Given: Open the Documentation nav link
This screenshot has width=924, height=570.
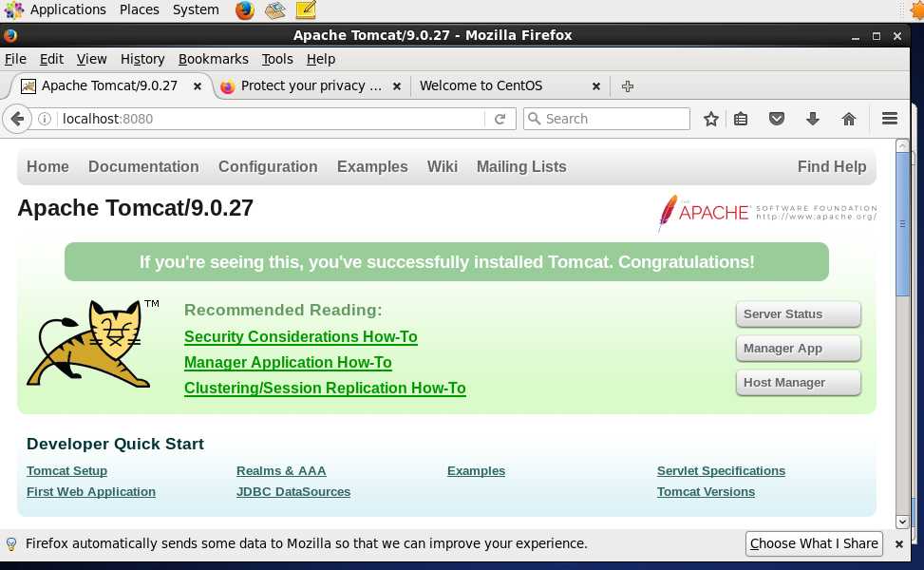Looking at the screenshot, I should pos(143,167).
